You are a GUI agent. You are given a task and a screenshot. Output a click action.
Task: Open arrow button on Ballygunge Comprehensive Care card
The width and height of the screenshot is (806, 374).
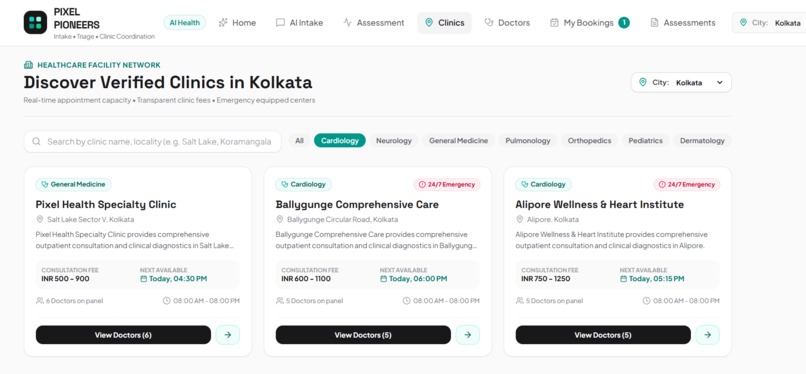(x=468, y=335)
